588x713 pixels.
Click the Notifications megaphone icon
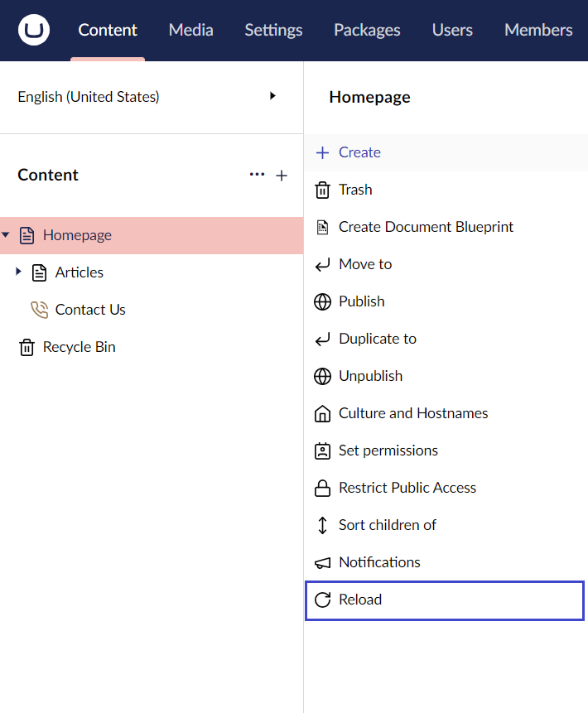tap(322, 562)
